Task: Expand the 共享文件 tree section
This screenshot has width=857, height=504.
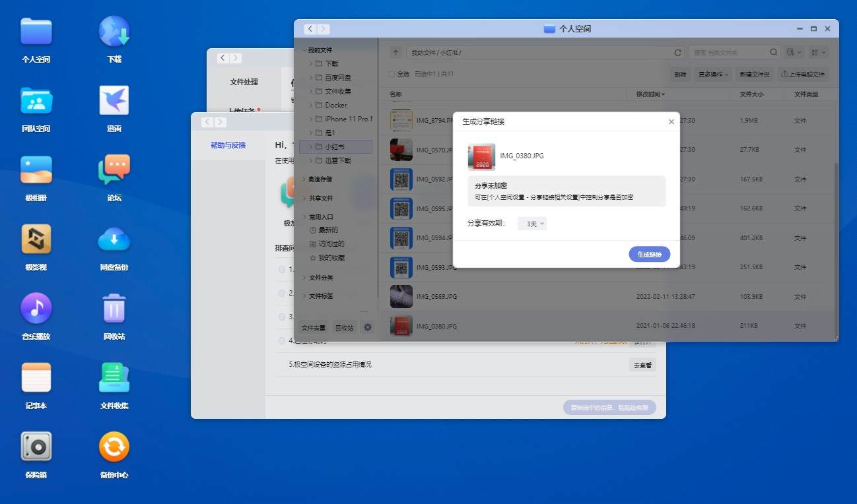Action: click(x=304, y=198)
